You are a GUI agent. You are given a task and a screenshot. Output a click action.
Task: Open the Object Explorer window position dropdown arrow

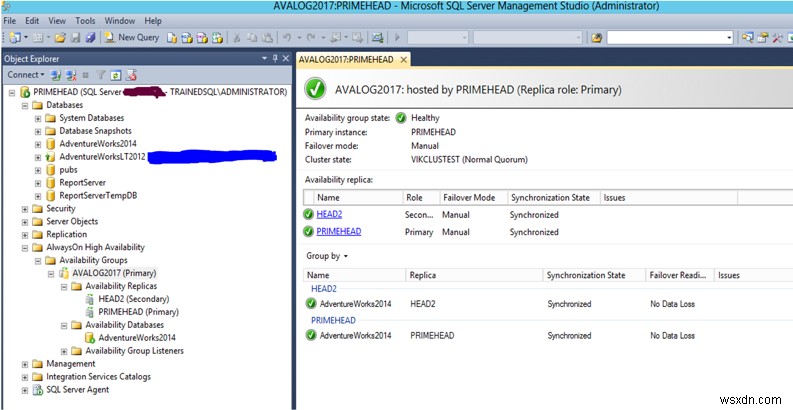[x=264, y=59]
